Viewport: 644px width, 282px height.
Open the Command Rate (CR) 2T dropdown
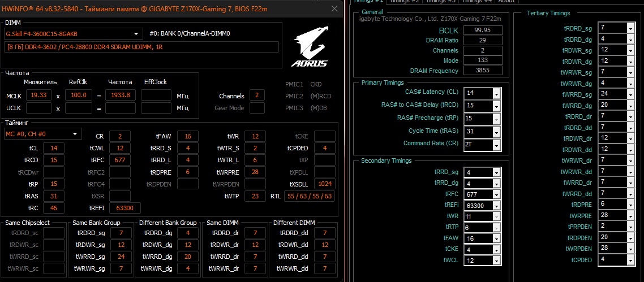point(496,144)
